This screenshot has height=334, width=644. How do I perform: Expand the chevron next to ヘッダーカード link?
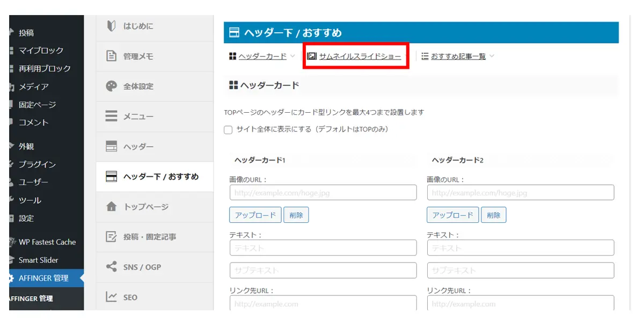[x=292, y=56]
